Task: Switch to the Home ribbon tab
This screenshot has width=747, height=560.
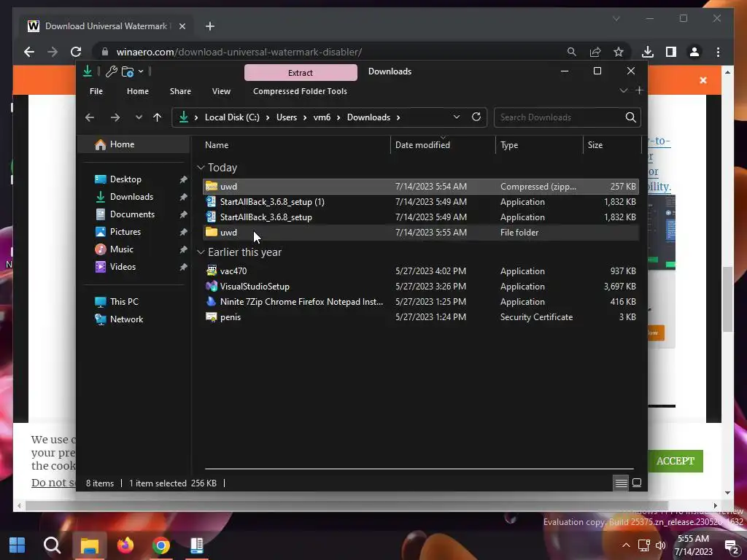Action: (138, 91)
